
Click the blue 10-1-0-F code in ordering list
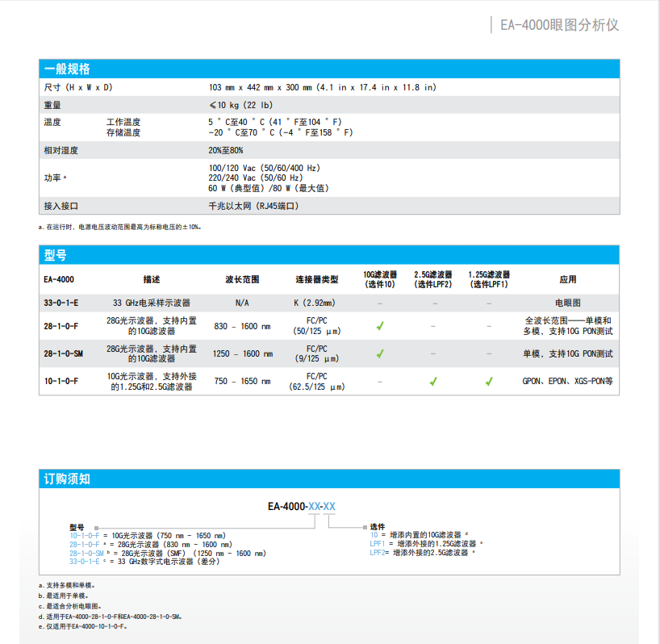[85, 535]
